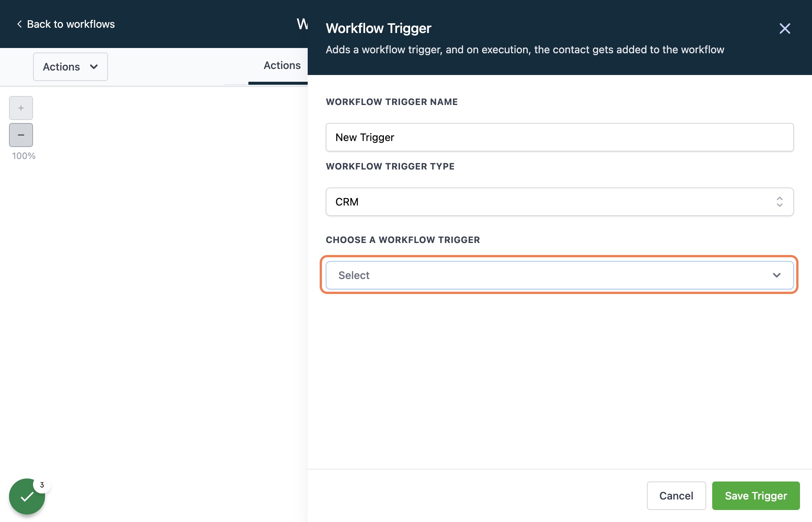
Task: Open the green checkmark checklist badge
Action: coord(27,496)
